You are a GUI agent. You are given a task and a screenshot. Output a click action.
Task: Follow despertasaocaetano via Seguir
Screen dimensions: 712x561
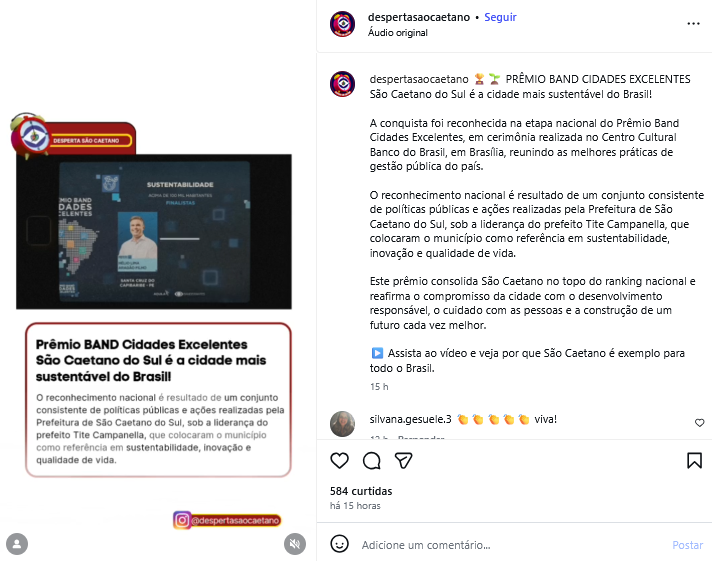point(500,17)
